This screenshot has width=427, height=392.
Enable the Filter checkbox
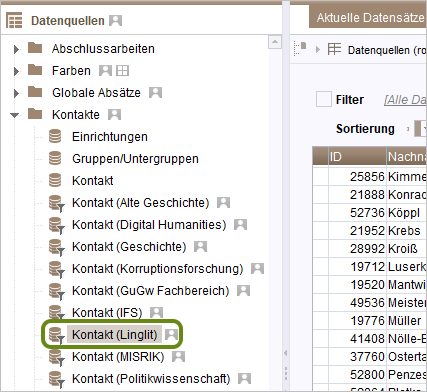pyautogui.click(x=323, y=99)
